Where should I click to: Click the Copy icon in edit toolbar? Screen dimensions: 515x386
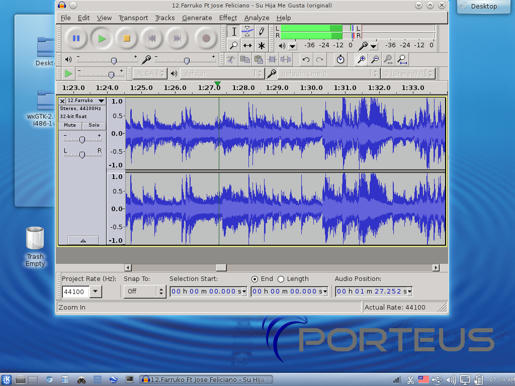245,60
